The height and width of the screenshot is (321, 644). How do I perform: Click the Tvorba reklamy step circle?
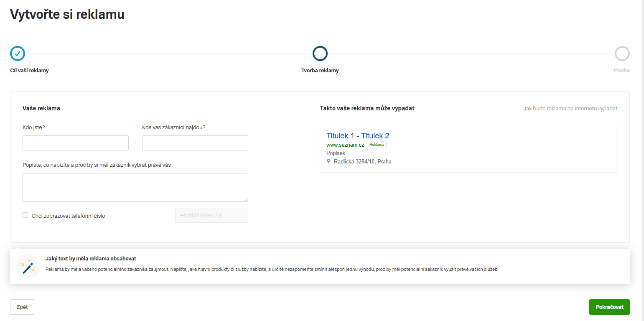tap(320, 53)
